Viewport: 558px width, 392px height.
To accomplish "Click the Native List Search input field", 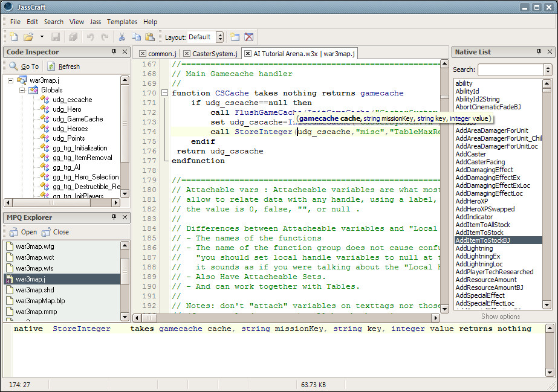I will [x=510, y=69].
